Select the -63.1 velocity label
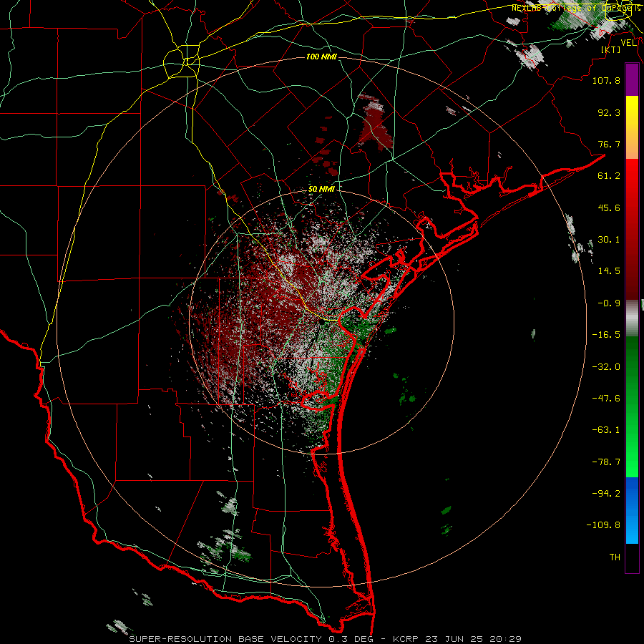644x644 pixels. [x=606, y=430]
